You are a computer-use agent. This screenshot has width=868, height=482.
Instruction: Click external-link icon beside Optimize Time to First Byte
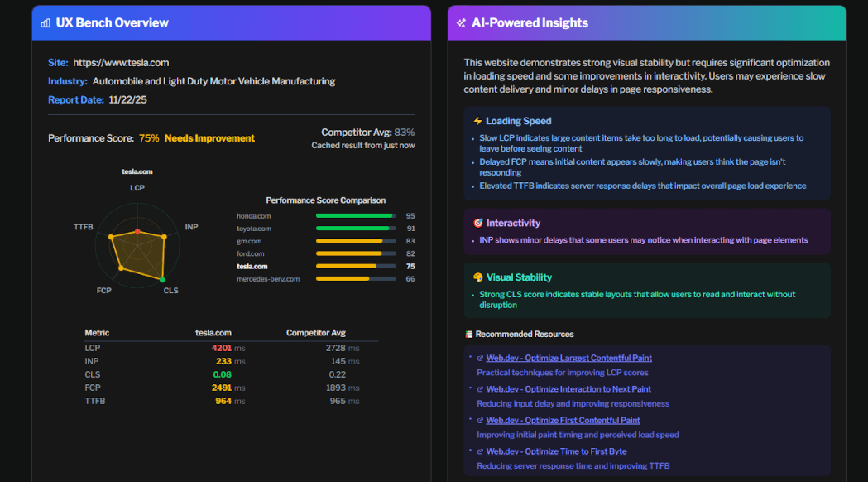point(480,451)
